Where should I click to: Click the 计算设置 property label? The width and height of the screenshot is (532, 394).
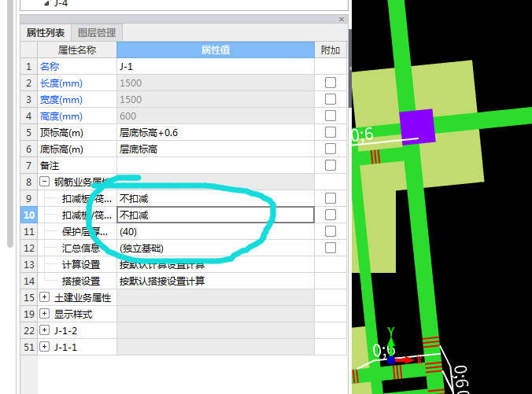[x=81, y=265]
